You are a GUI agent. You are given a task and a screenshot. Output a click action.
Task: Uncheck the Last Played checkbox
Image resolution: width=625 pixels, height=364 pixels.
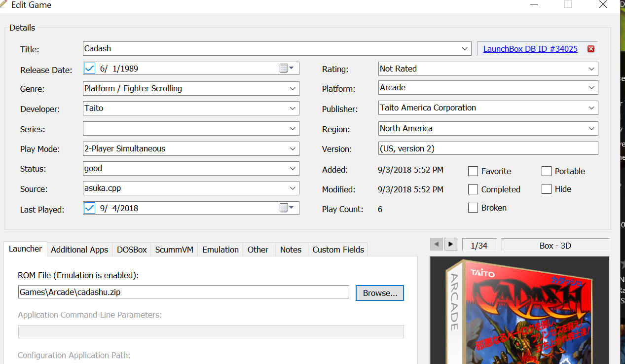pyautogui.click(x=89, y=208)
